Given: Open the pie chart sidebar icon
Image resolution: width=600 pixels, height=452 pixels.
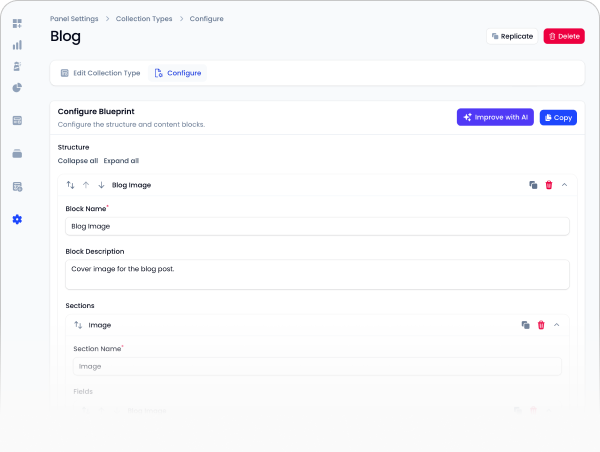Looking at the screenshot, I should tap(17, 88).
